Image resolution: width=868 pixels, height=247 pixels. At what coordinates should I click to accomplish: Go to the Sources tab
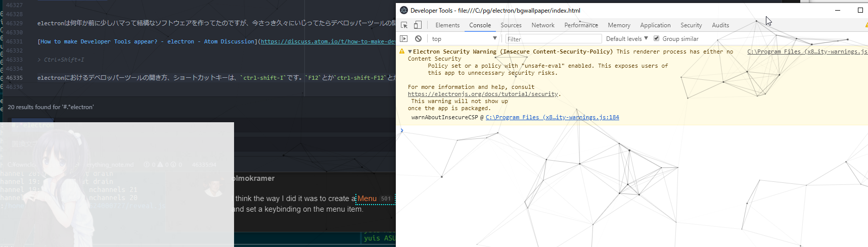[x=511, y=25]
